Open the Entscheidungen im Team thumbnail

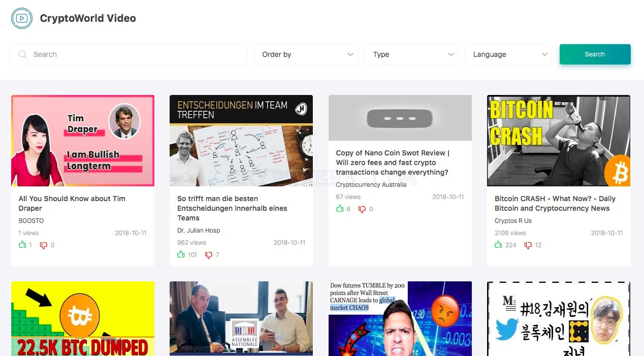tap(241, 141)
